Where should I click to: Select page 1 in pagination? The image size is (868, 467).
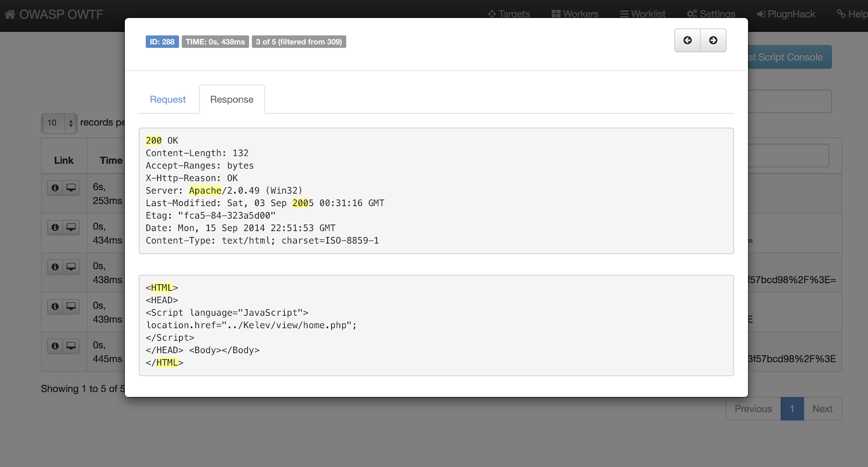pos(792,409)
